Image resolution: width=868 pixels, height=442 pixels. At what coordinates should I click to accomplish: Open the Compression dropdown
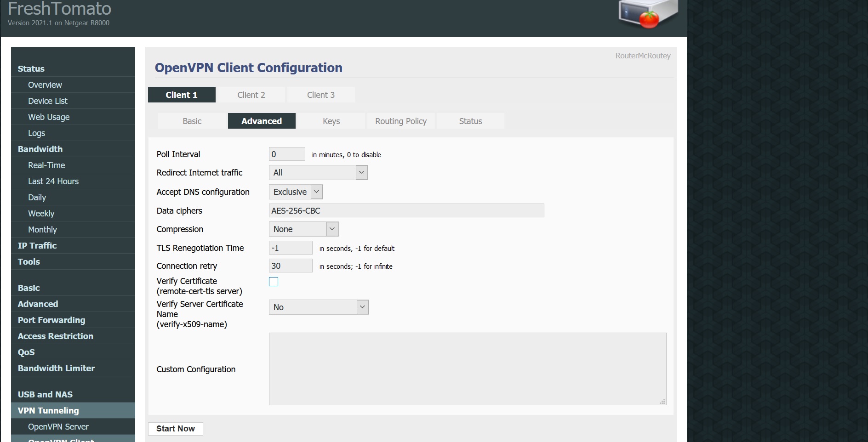[303, 229]
